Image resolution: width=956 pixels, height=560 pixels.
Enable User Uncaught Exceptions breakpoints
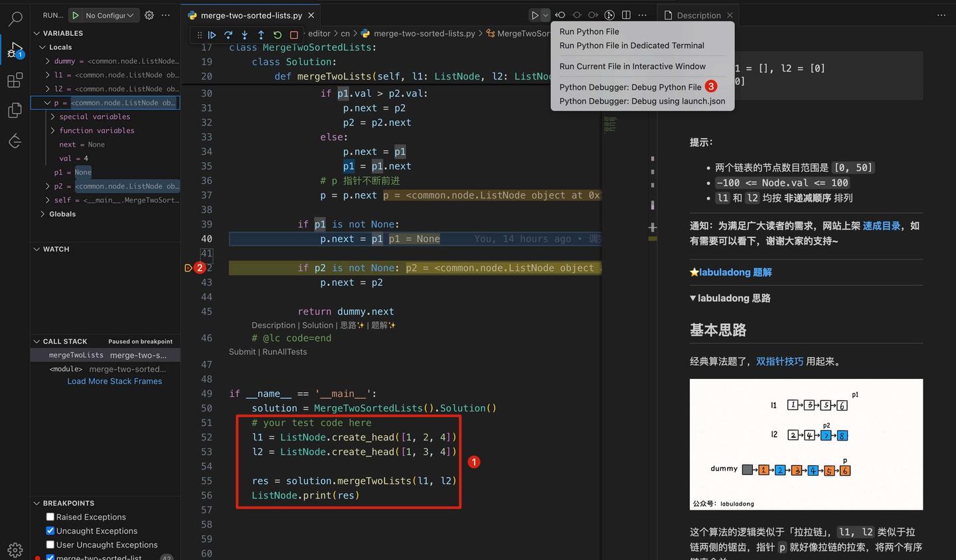[50, 544]
